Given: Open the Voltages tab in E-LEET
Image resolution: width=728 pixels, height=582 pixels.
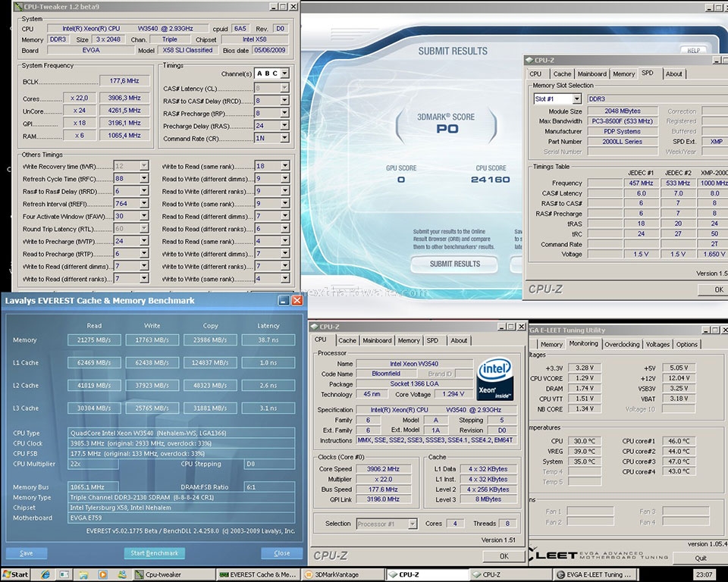Looking at the screenshot, I should tap(657, 344).
